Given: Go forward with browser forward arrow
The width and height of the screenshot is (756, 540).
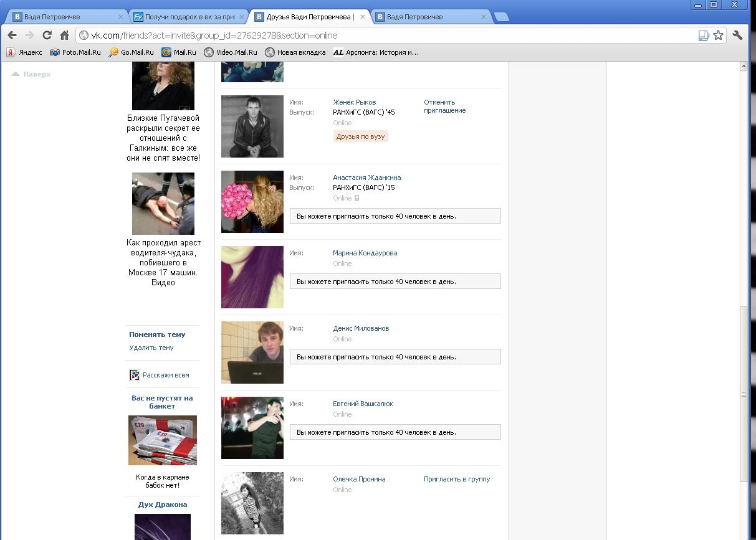Looking at the screenshot, I should (x=29, y=36).
